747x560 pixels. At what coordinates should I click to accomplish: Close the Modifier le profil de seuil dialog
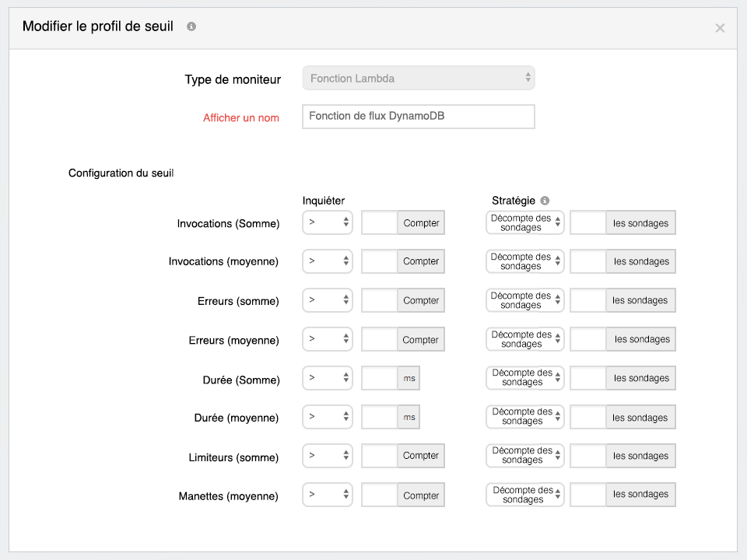[x=720, y=28]
